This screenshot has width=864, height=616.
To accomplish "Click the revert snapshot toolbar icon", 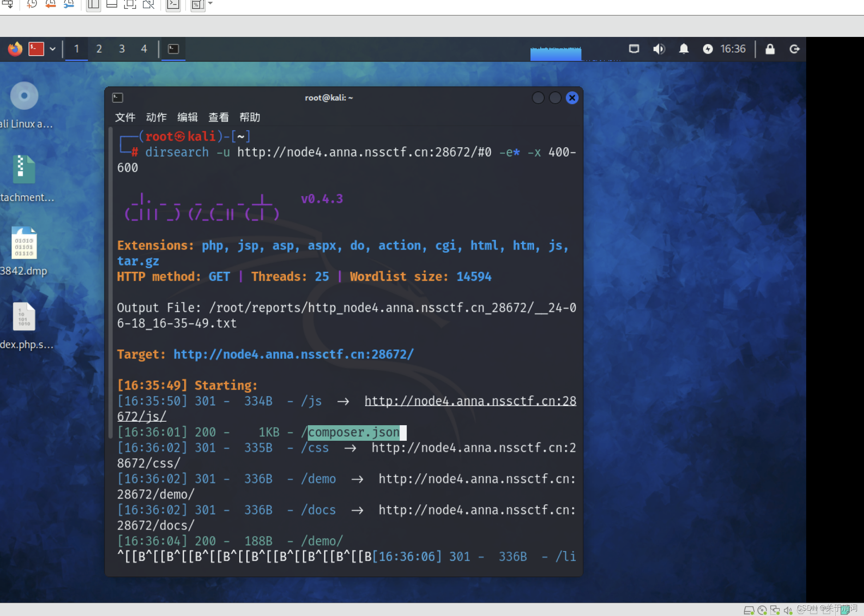I will [50, 4].
